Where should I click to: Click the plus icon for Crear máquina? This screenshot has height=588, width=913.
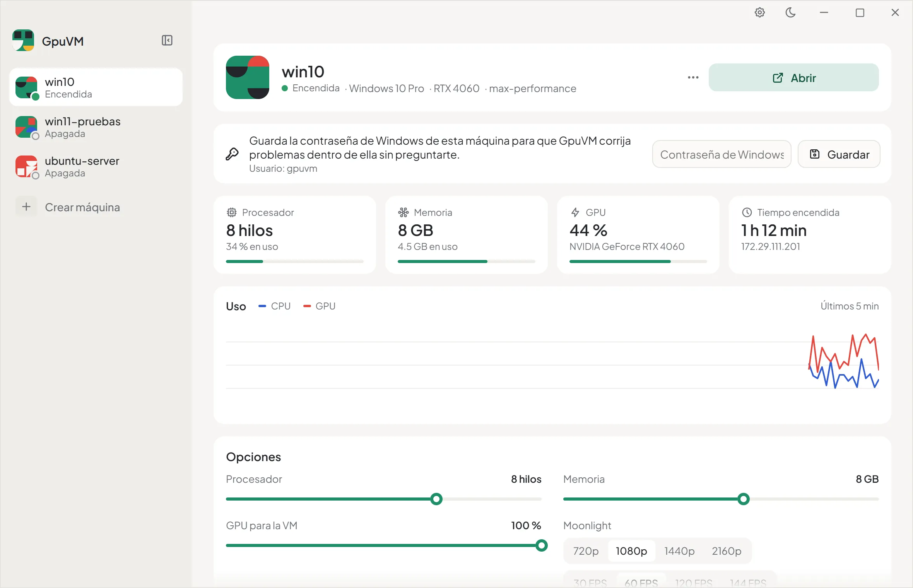point(26,207)
